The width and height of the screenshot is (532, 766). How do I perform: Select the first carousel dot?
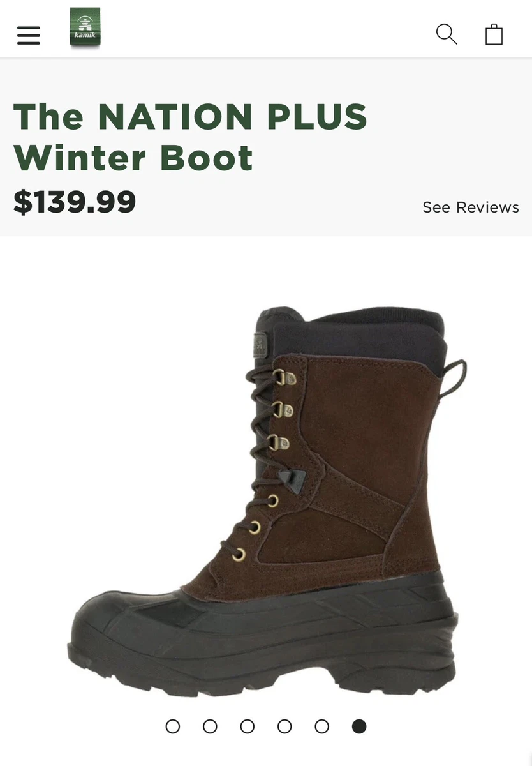coord(173,726)
